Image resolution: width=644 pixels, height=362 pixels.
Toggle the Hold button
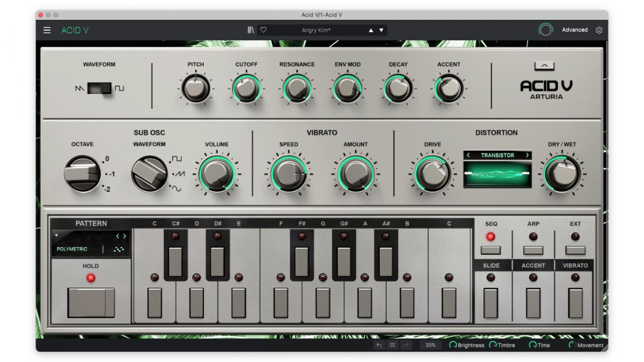click(x=91, y=302)
